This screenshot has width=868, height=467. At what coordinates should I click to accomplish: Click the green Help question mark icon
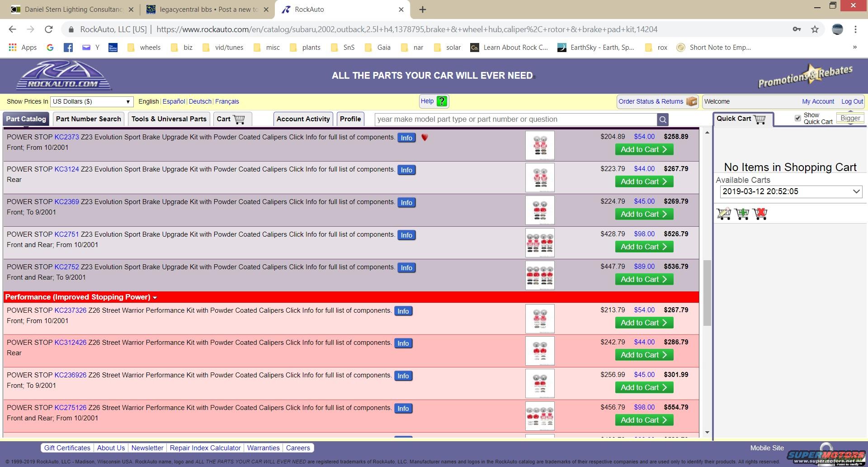coord(442,101)
